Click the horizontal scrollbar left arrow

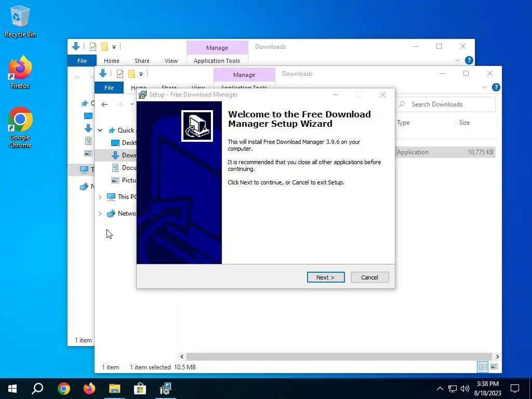click(x=182, y=356)
